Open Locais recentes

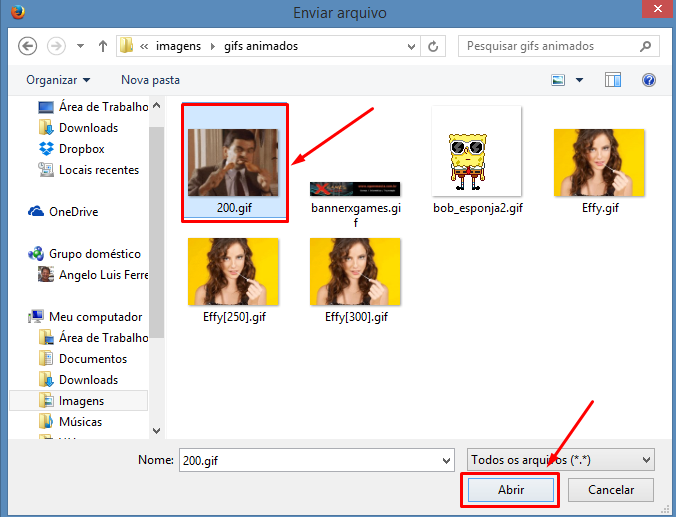pyautogui.click(x=88, y=170)
